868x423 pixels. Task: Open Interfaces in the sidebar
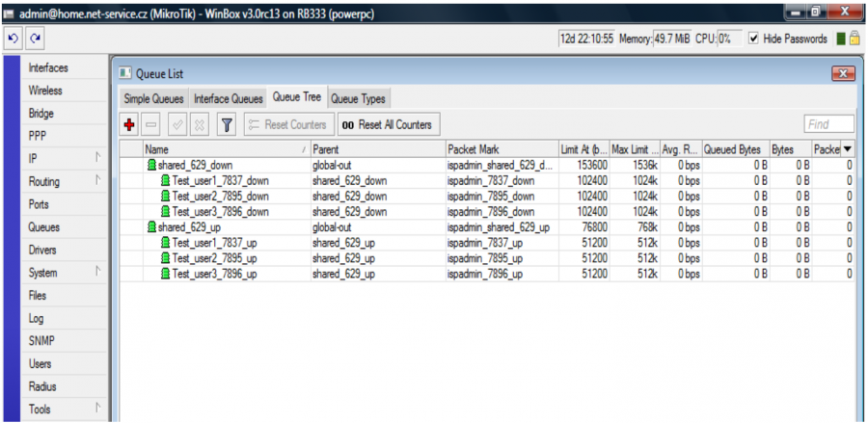48,68
